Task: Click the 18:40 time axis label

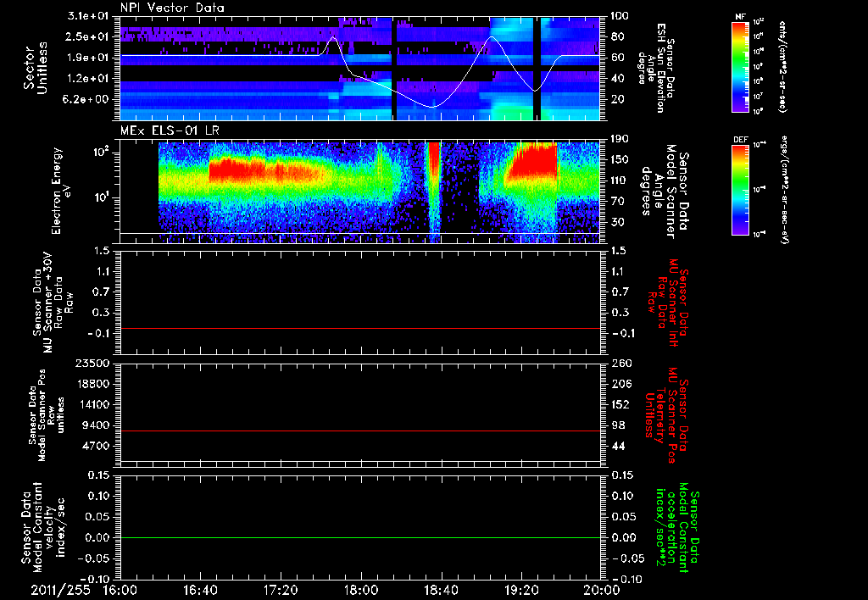Action: click(x=441, y=590)
